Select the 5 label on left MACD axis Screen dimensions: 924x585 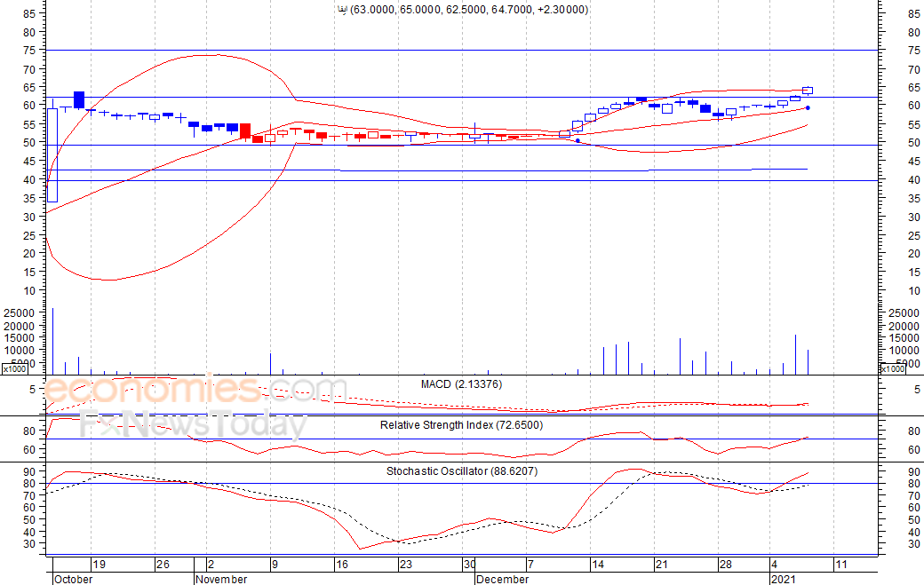[x=32, y=389]
